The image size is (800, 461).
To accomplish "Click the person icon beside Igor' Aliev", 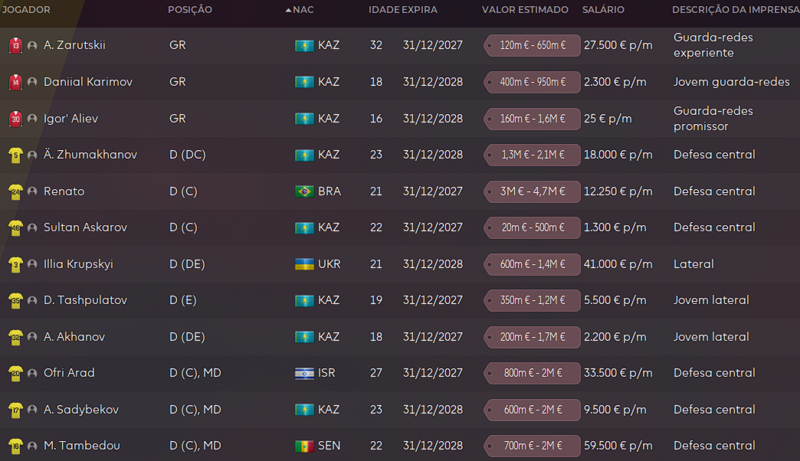I will [32, 118].
